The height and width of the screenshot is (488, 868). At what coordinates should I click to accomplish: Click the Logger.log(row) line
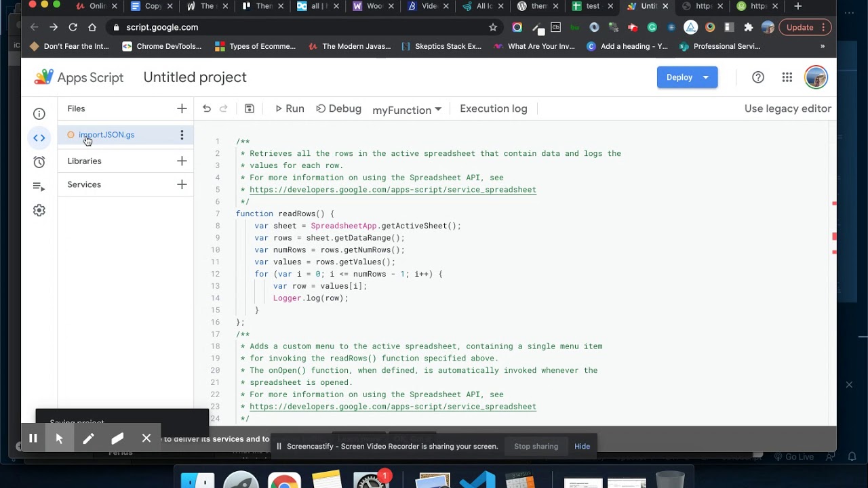311,298
